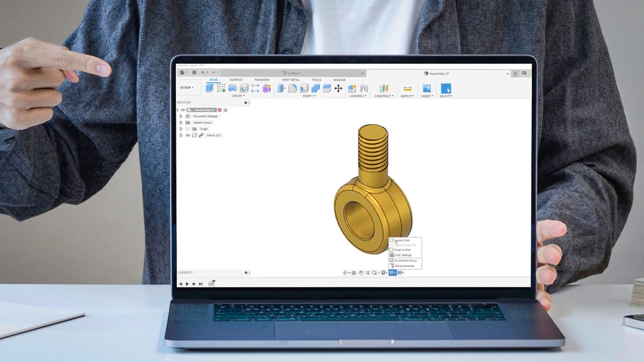The height and width of the screenshot is (362, 644).
Task: Uncheck the Incremental Move checkbox
Action: (391, 260)
